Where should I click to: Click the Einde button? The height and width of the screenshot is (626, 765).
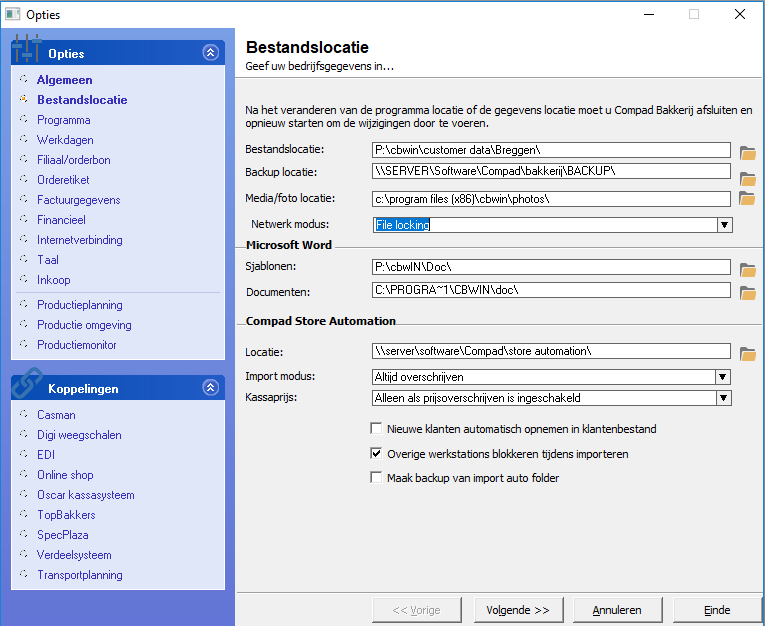click(x=717, y=610)
